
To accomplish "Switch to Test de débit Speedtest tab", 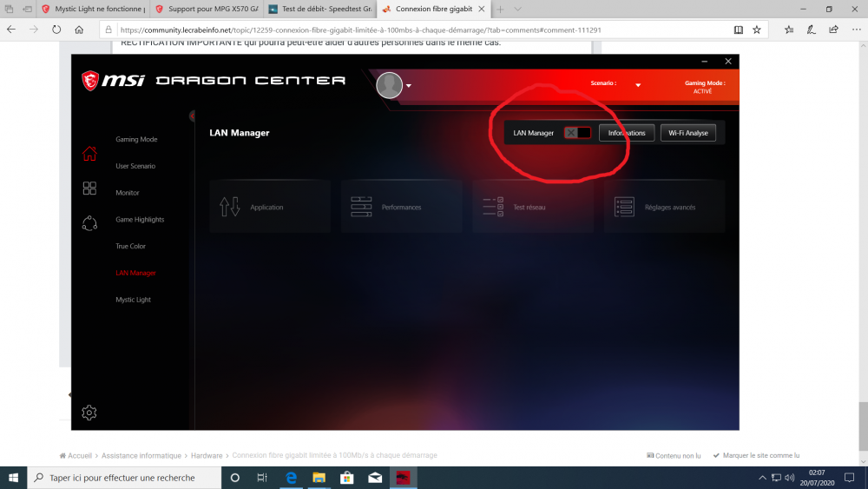I will [320, 9].
